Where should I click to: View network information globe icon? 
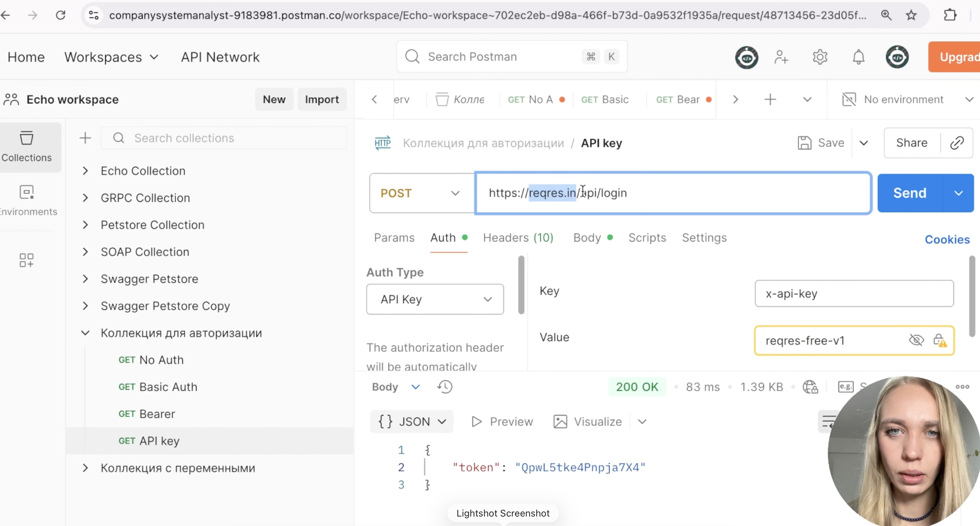(810, 387)
